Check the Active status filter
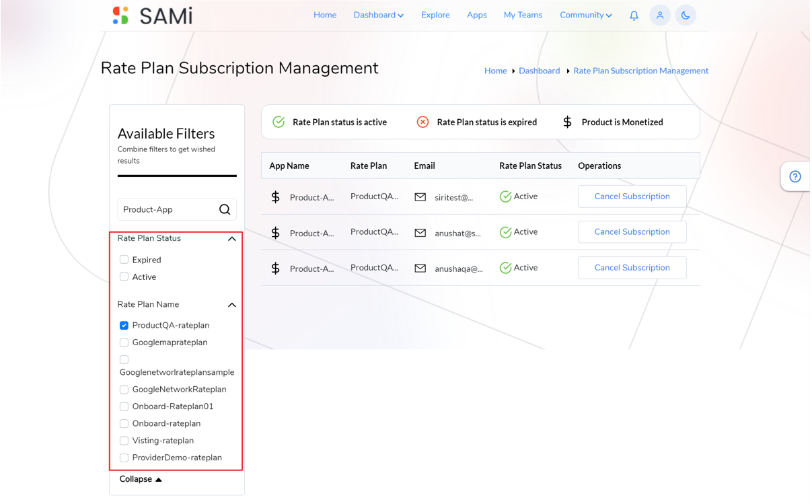This screenshot has height=504, width=812. [x=124, y=277]
